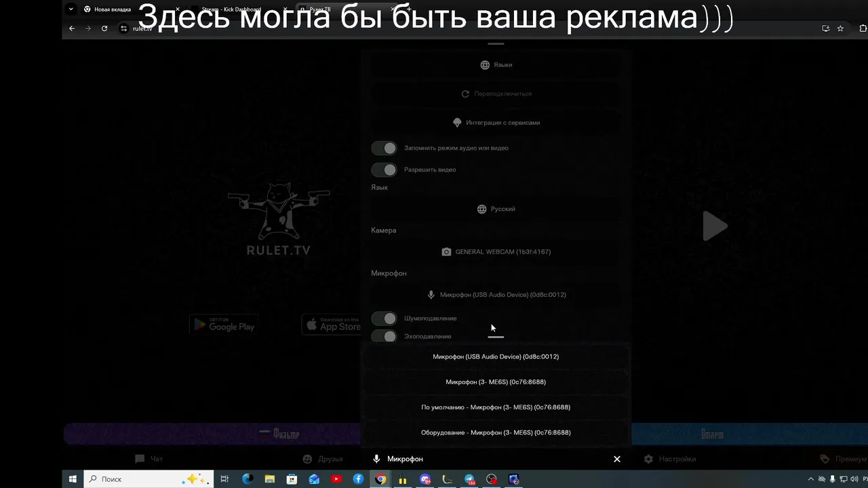Open Telegram from the taskbar
Image resolution: width=868 pixels, height=488 pixels.
click(x=469, y=479)
